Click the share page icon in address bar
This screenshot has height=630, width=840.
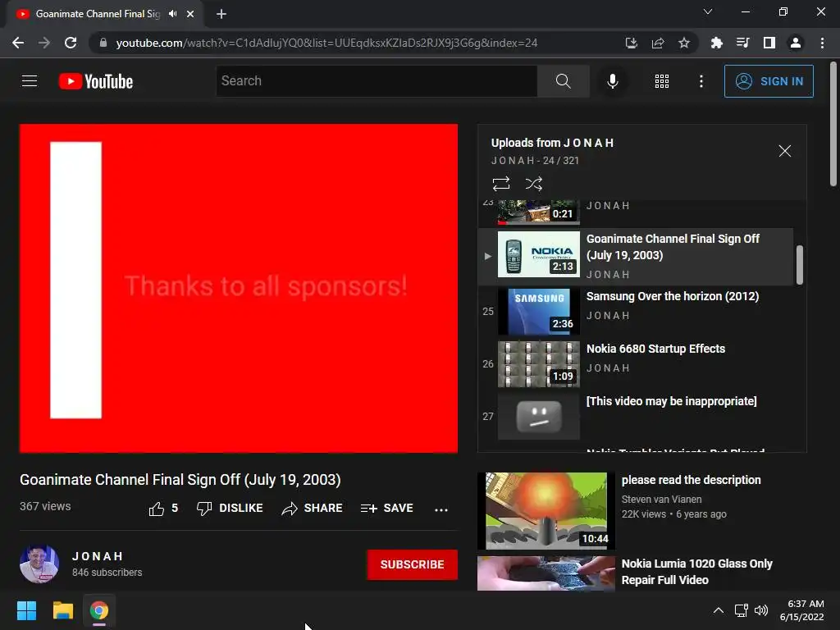click(658, 43)
